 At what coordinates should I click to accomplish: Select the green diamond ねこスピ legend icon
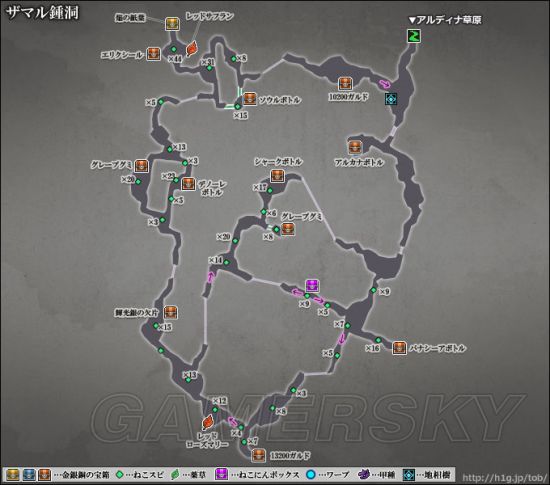[120, 475]
